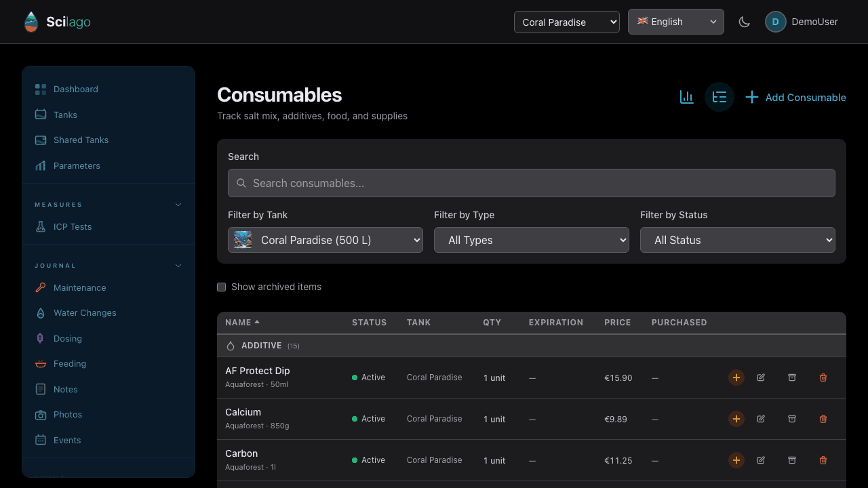Go to Dashboard page

[x=76, y=89]
